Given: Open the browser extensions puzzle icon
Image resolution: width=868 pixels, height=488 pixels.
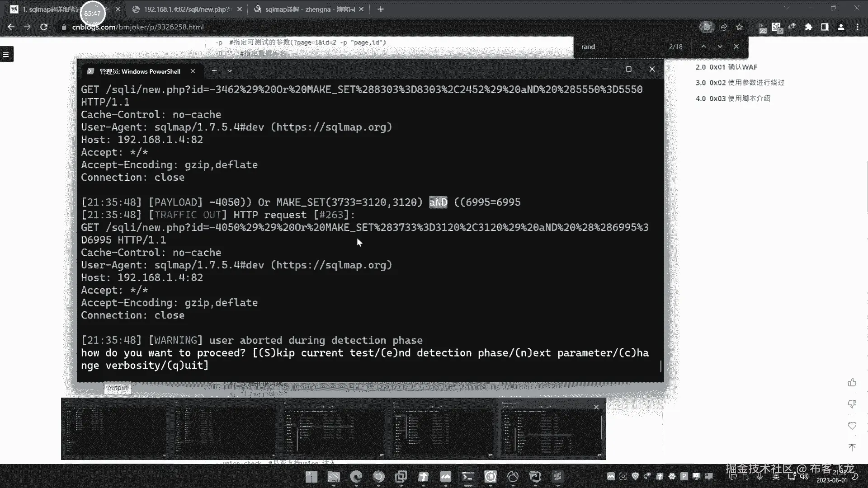Looking at the screenshot, I should pos(809,27).
